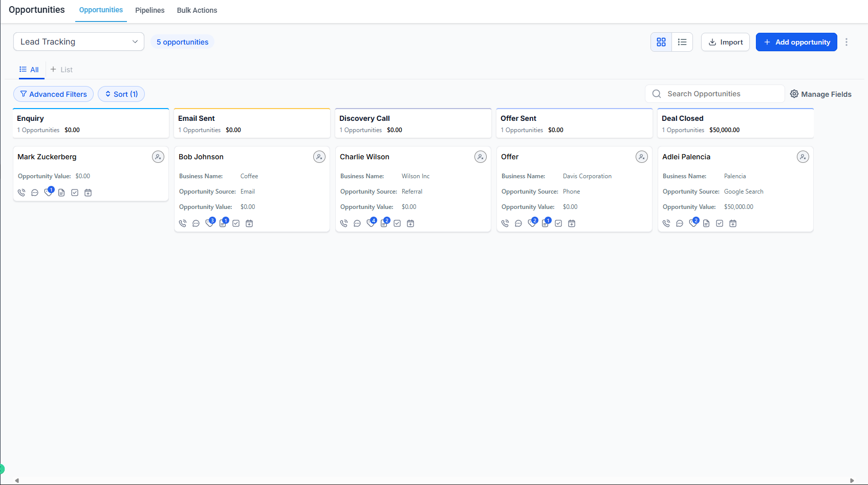Click the Add opportunity button
The image size is (868, 485).
pos(796,42)
